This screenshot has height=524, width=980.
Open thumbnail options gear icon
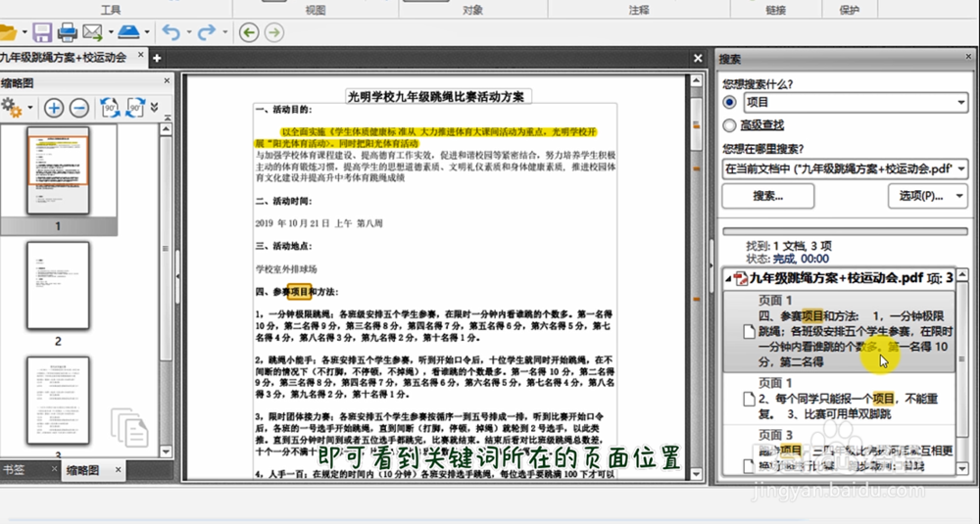[12, 108]
